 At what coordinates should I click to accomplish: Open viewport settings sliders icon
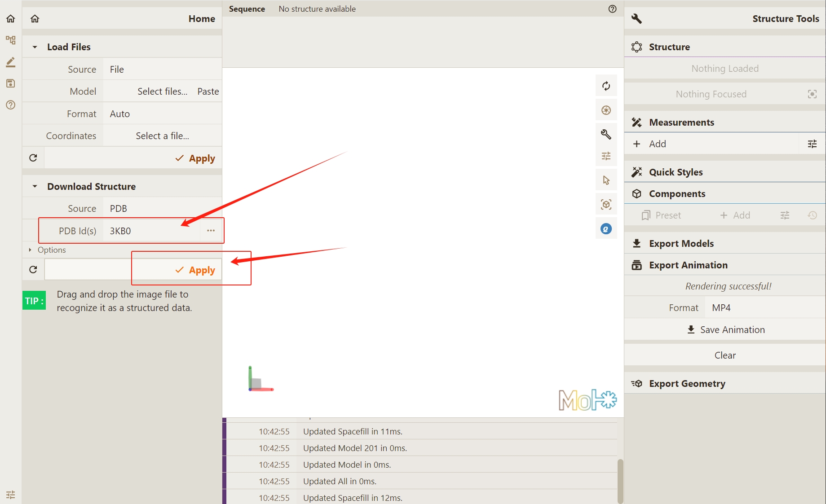click(606, 156)
